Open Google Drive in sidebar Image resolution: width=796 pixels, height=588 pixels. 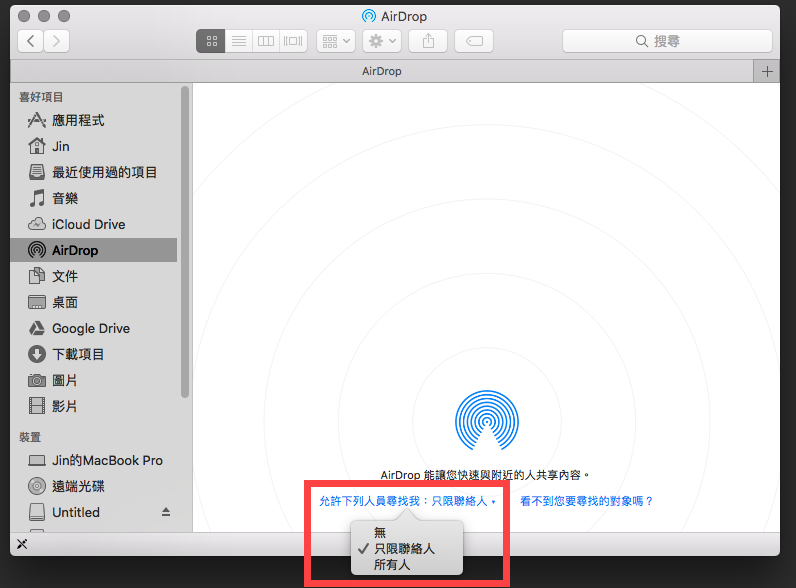coord(91,329)
